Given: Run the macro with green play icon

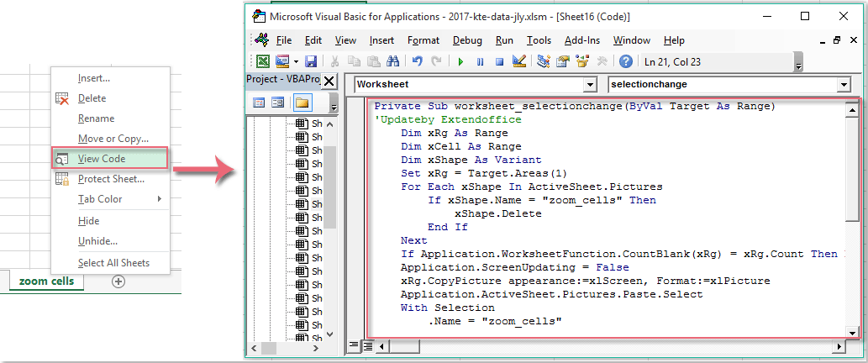Looking at the screenshot, I should pos(460,61).
